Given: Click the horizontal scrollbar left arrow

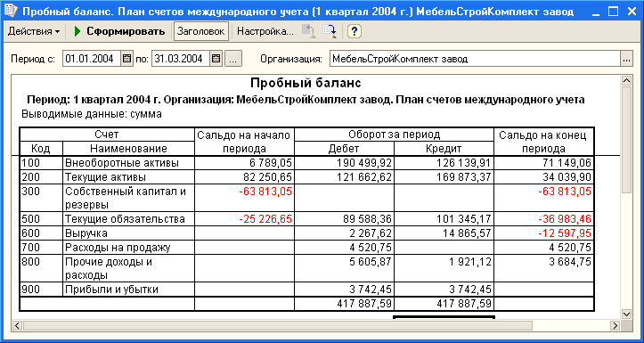Looking at the screenshot, I should 17,326.
